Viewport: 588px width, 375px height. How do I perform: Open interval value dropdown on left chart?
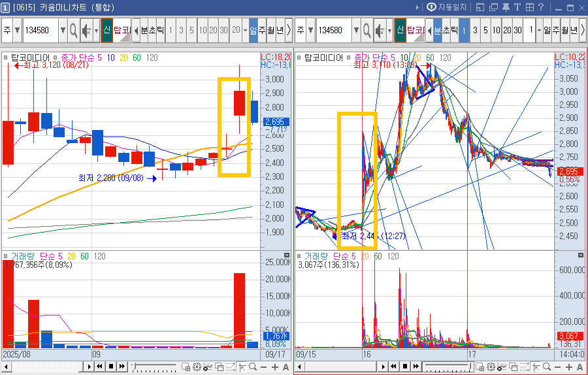coord(245,30)
